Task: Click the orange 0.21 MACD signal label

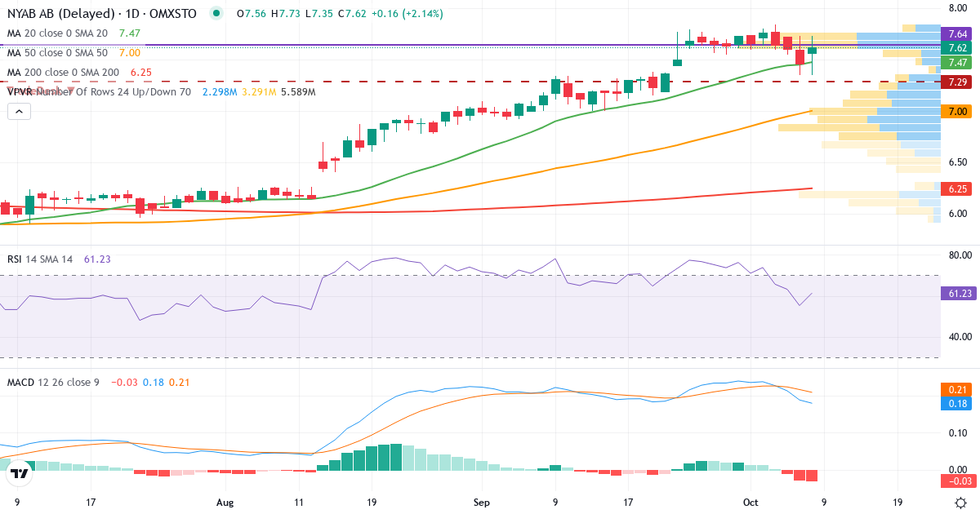Action: coord(955,390)
